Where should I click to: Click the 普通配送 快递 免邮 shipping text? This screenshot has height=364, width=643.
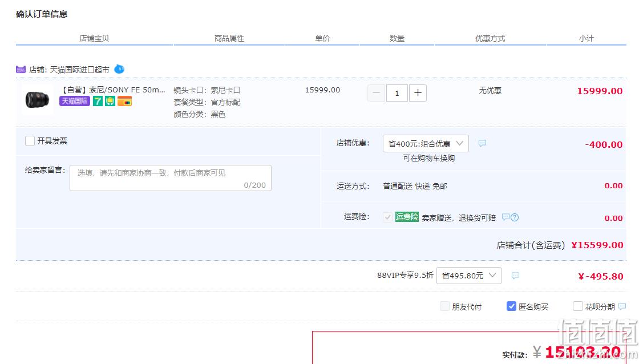coord(415,186)
